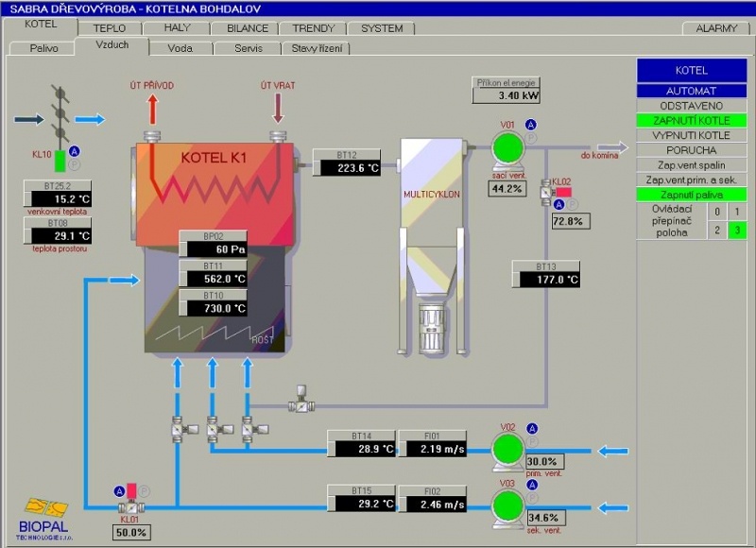Click the KL02 red status indicator
Screen dimensions: 756x548
563,192
